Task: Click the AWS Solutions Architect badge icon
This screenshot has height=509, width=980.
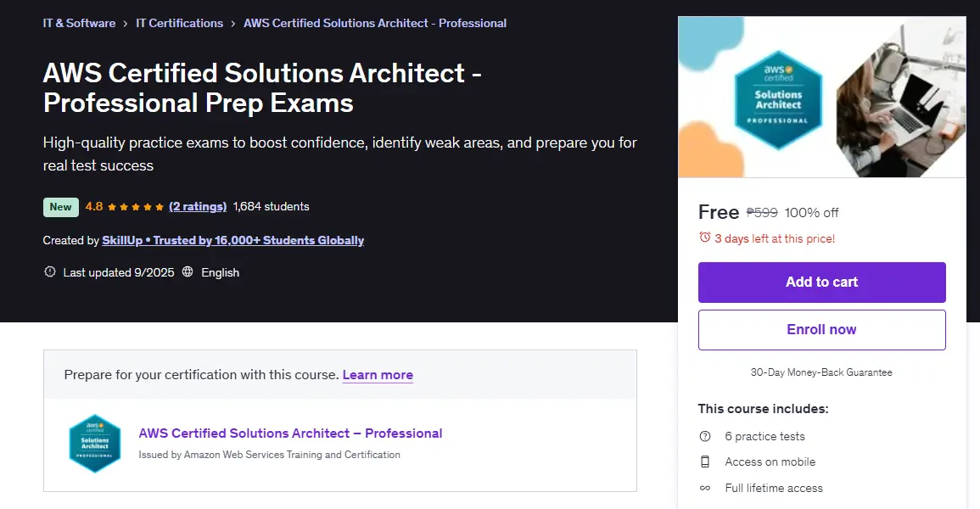Action: [x=95, y=444]
